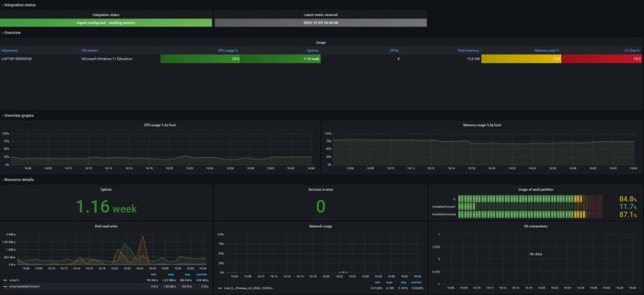Collapse the Integration status row
644x295 pixels.
[x=19, y=5]
